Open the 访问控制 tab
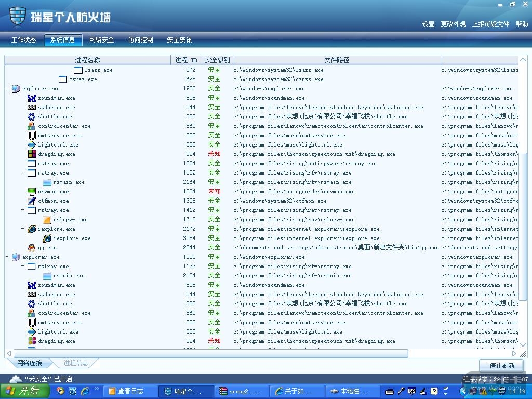The height and width of the screenshot is (399, 532). [x=140, y=40]
